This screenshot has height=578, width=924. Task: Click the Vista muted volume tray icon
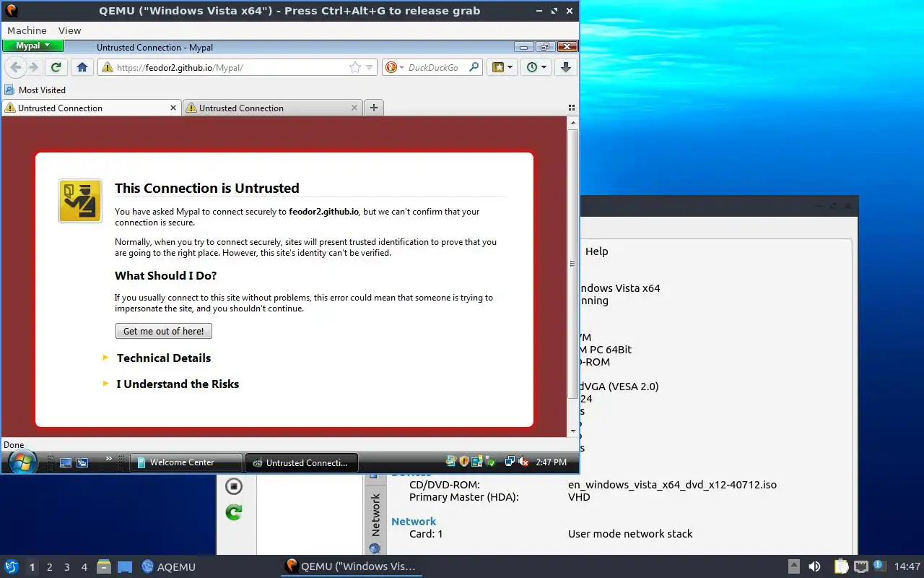tap(523, 461)
